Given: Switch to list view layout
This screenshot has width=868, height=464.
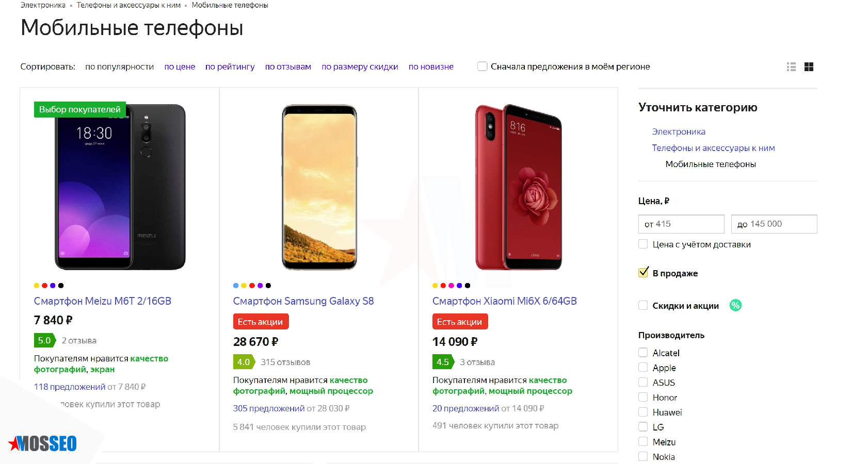Looking at the screenshot, I should pyautogui.click(x=791, y=67).
